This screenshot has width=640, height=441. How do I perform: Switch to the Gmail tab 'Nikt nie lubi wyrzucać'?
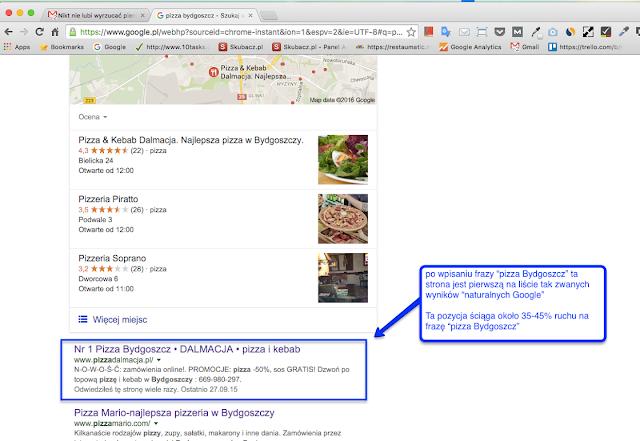95,16
